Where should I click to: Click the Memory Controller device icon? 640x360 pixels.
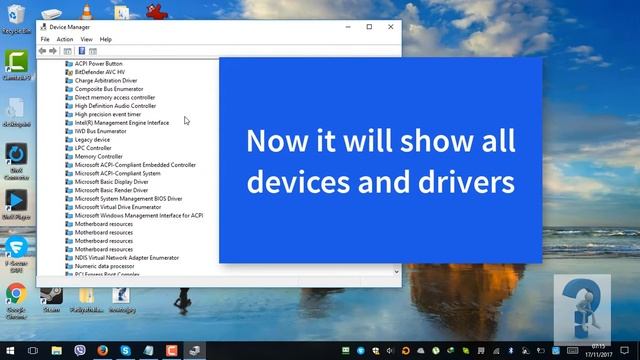69,156
